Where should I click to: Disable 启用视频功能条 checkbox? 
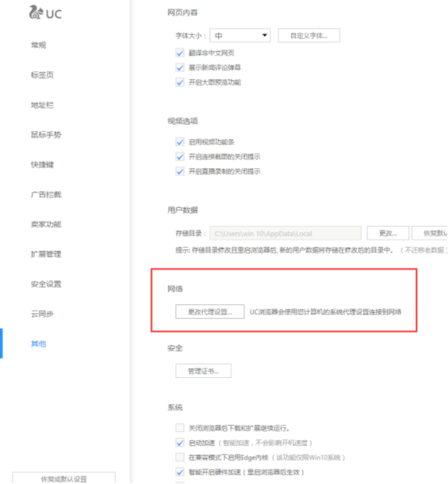[x=180, y=142]
